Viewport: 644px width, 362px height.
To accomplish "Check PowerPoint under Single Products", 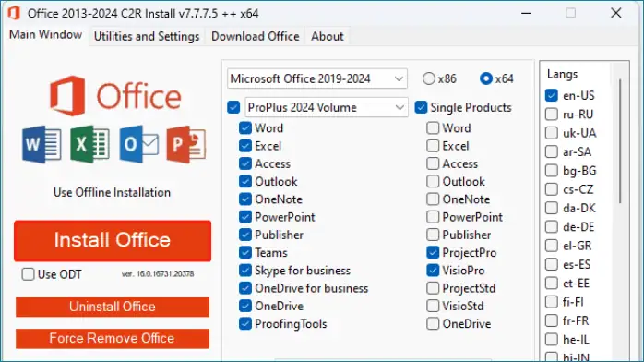I will point(433,217).
